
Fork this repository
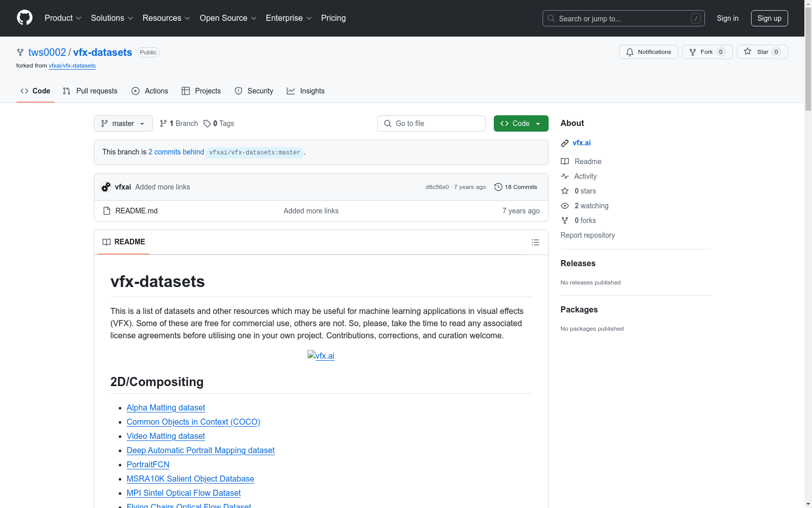[707, 52]
